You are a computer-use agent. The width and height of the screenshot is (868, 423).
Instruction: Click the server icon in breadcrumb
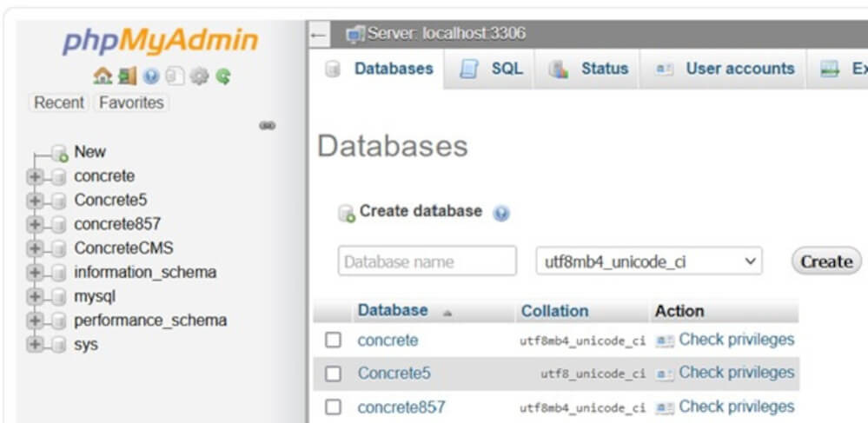point(354,35)
